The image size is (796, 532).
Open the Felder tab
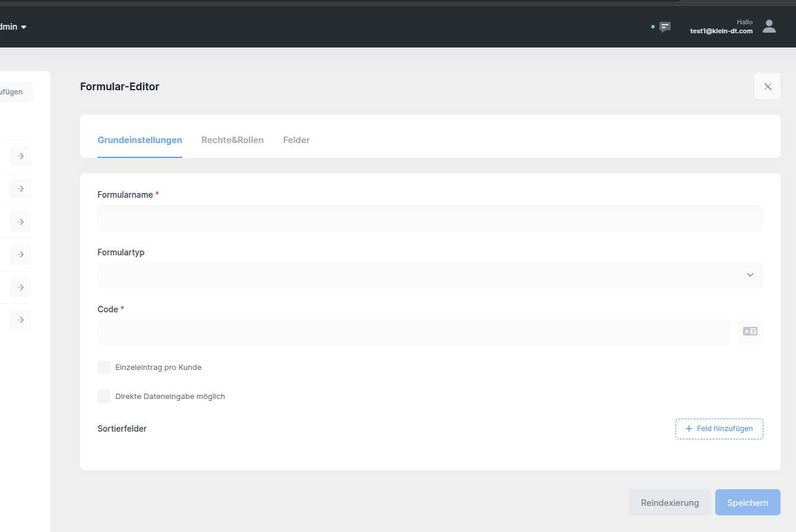click(x=296, y=140)
